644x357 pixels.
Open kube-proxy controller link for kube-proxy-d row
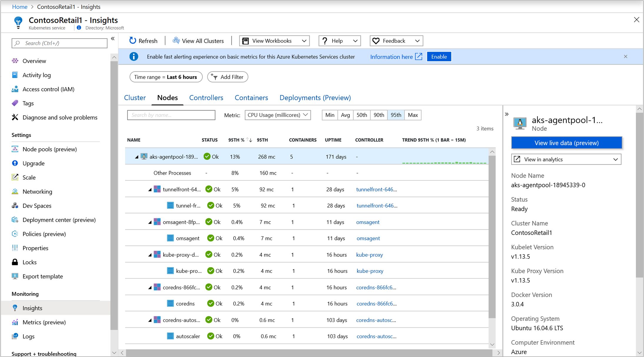[369, 255]
